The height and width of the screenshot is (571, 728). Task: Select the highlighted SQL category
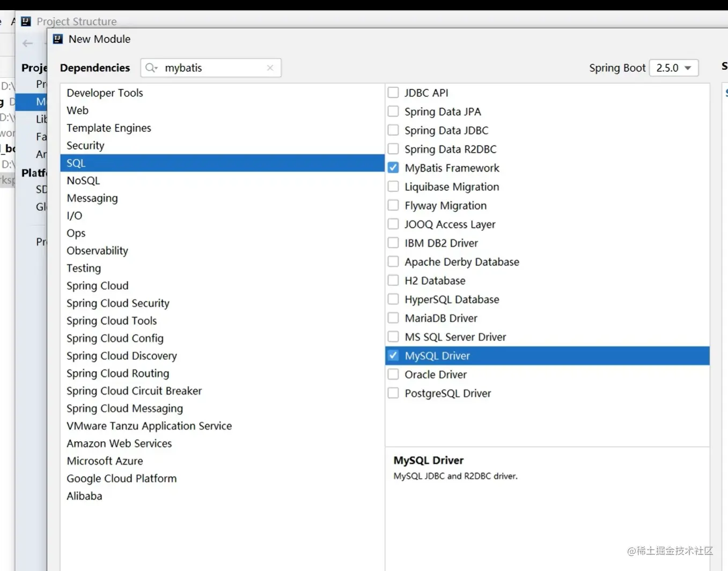point(223,163)
